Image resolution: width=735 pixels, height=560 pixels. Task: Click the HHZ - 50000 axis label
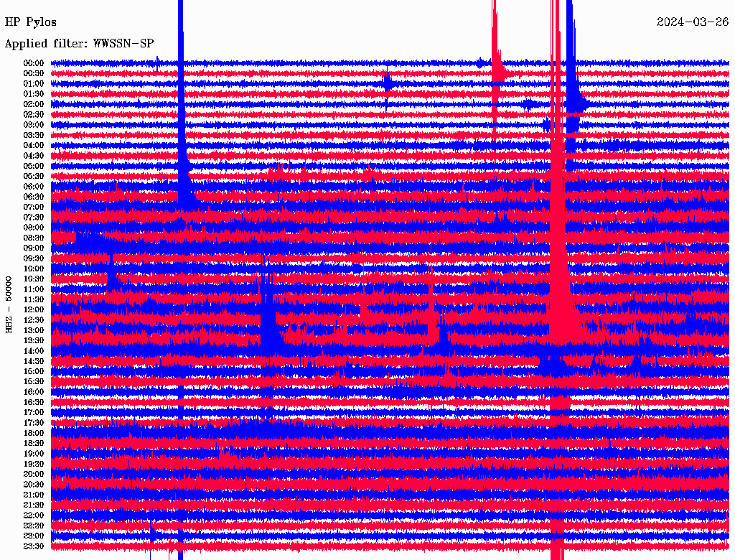(9, 305)
